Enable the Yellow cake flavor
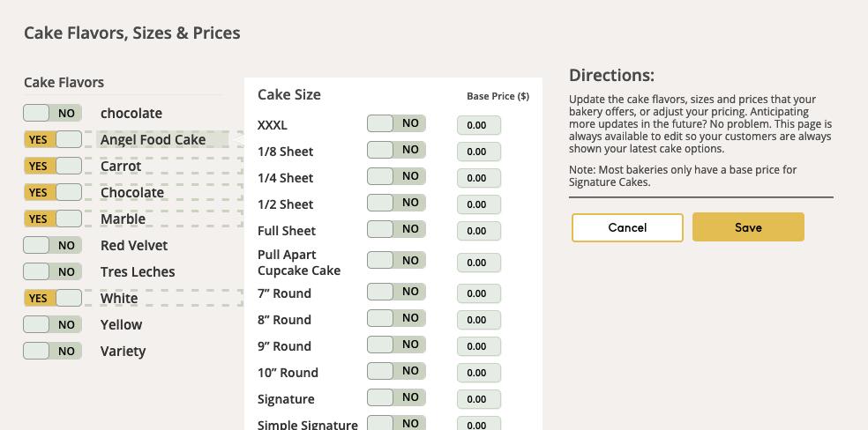The image size is (868, 430). click(52, 324)
